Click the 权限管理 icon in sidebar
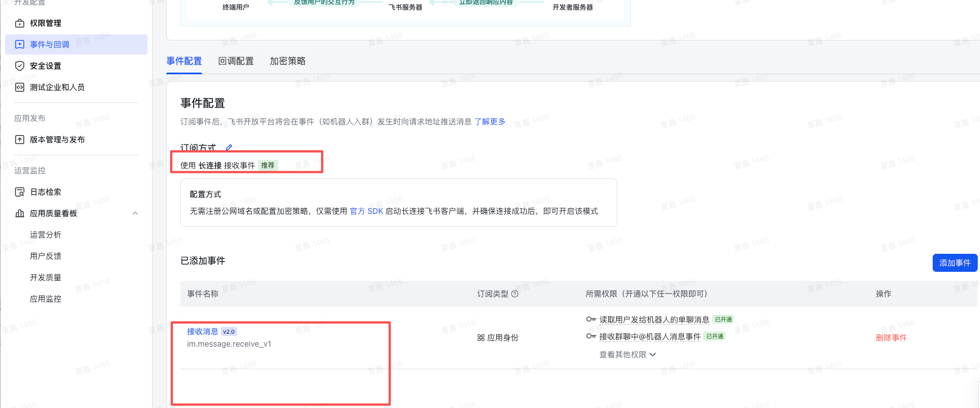This screenshot has height=408, width=980. [20, 23]
